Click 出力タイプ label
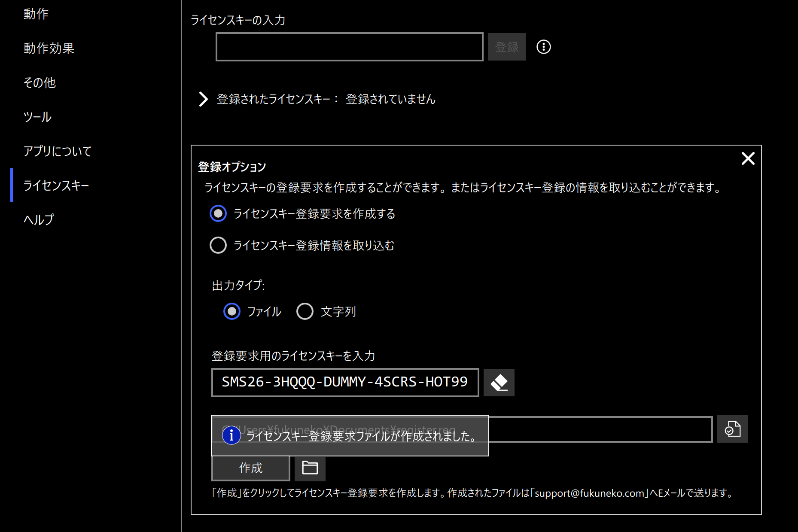Screen dimensions: 798x532 click(238, 285)
